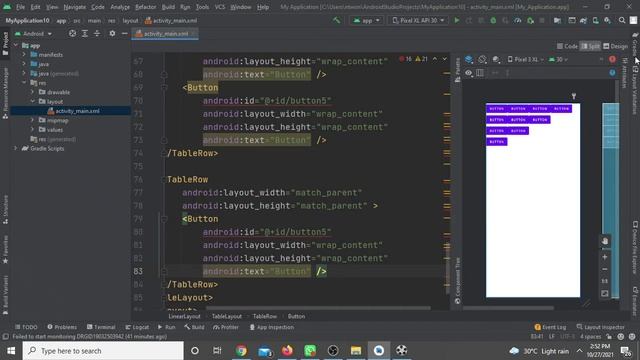Switch editor to Code view mode

point(567,46)
